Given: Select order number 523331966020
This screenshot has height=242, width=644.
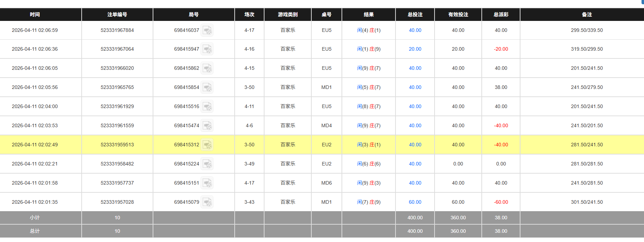Looking at the screenshot, I should tap(117, 68).
